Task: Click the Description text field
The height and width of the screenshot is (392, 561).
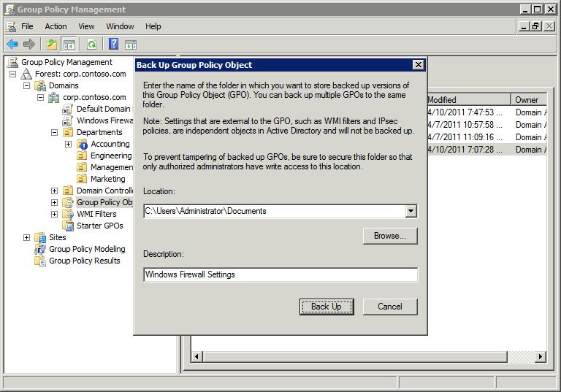Action: point(280,274)
